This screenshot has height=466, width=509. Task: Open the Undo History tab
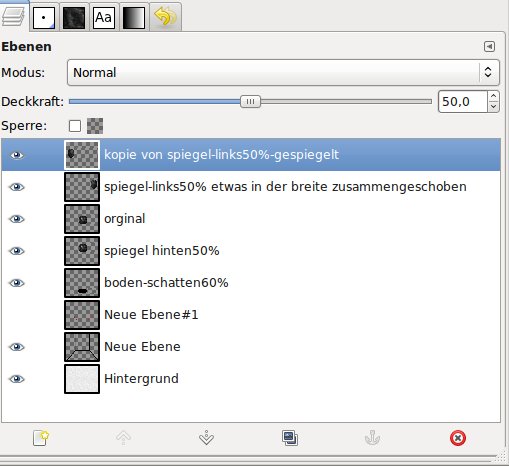(165, 17)
